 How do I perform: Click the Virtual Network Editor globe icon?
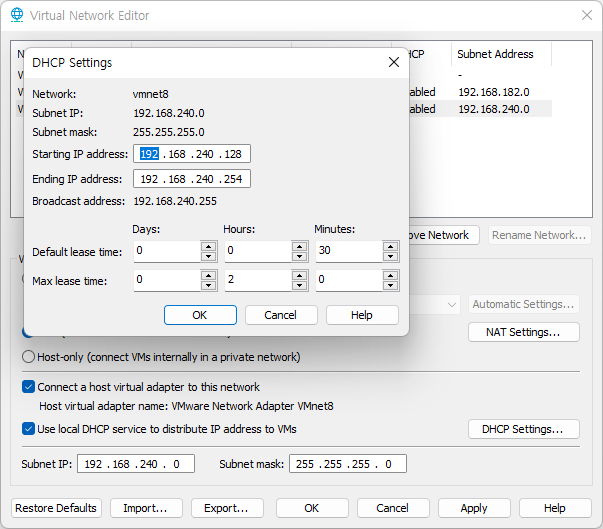pos(17,15)
